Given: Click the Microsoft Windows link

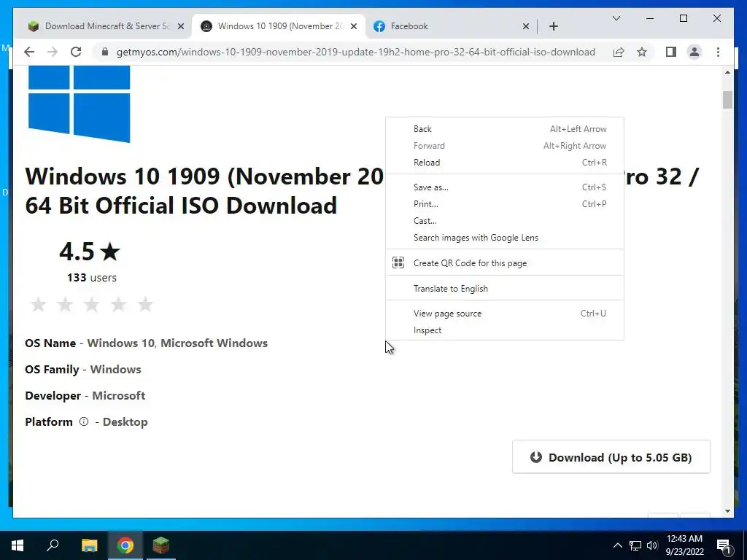Looking at the screenshot, I should (x=214, y=343).
